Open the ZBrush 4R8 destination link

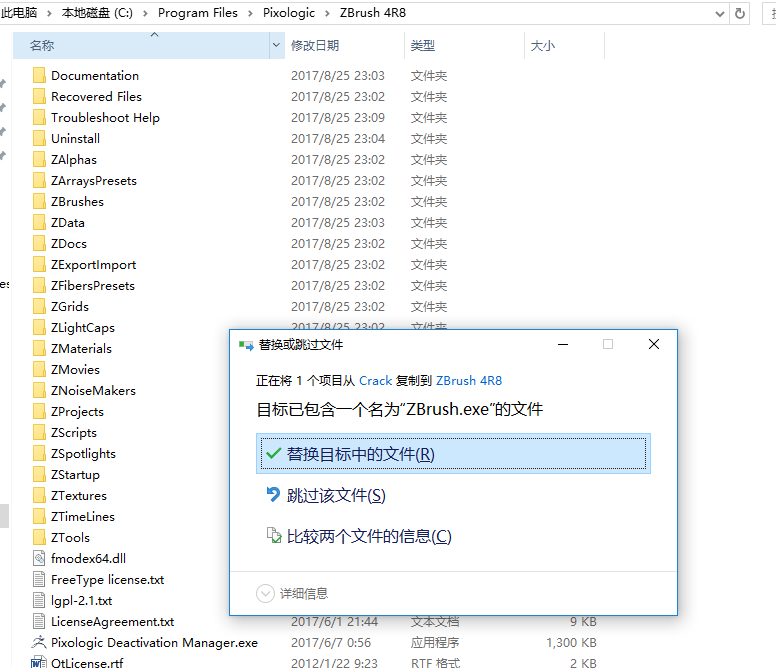click(469, 381)
